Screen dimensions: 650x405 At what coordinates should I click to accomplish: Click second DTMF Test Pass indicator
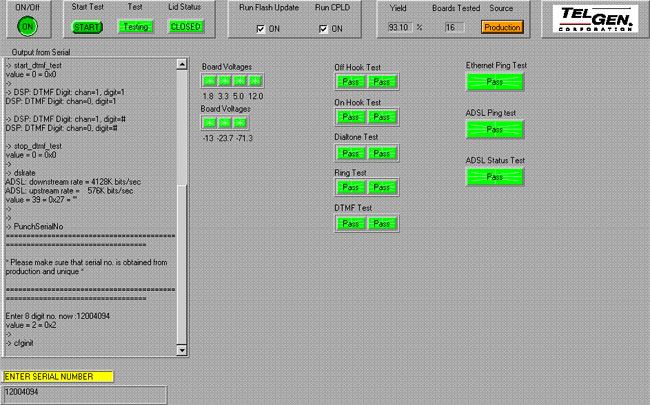point(382,223)
